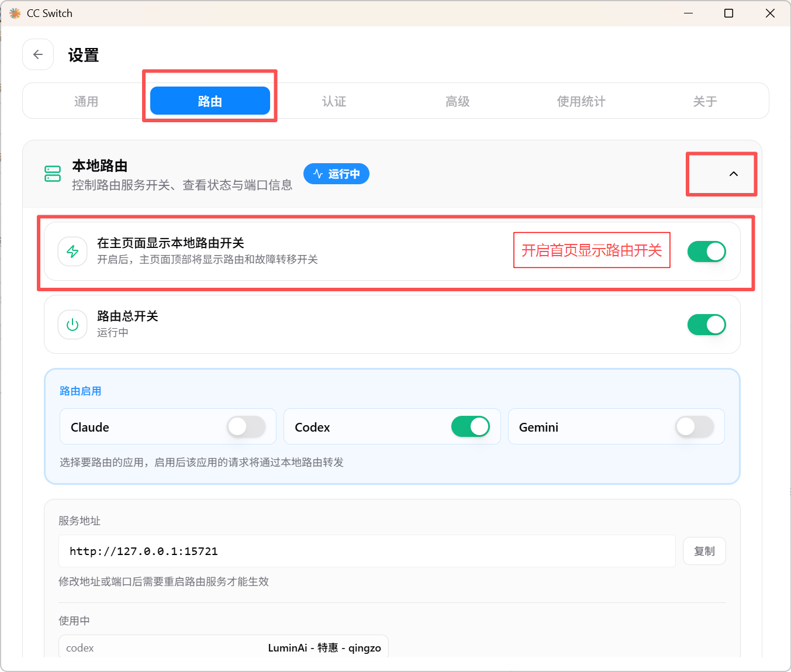The width and height of the screenshot is (791, 672).
Task: Click the local routing server icon
Action: tap(53, 174)
